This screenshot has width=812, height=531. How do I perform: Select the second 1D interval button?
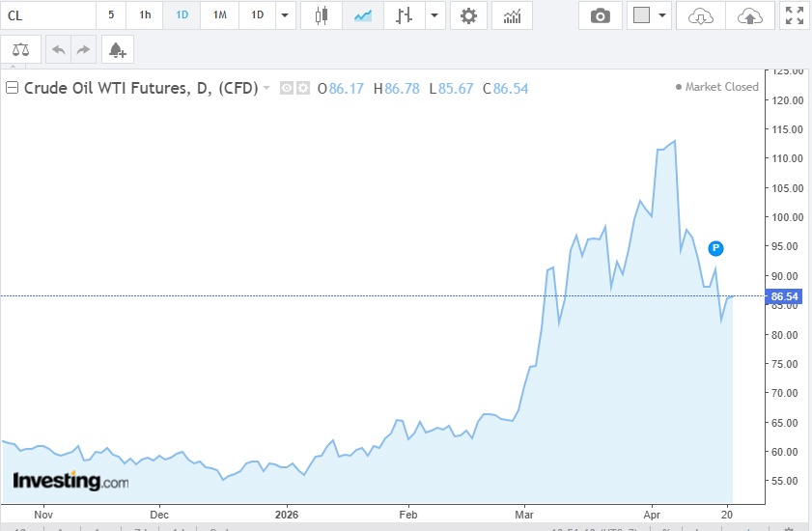pos(257,15)
